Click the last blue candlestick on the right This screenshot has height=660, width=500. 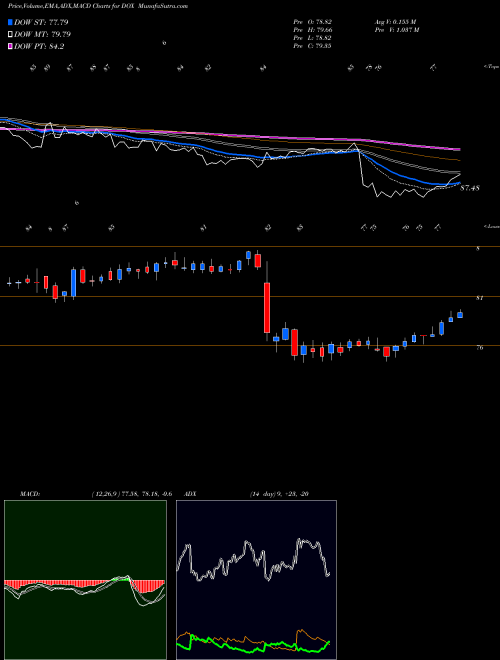460,315
